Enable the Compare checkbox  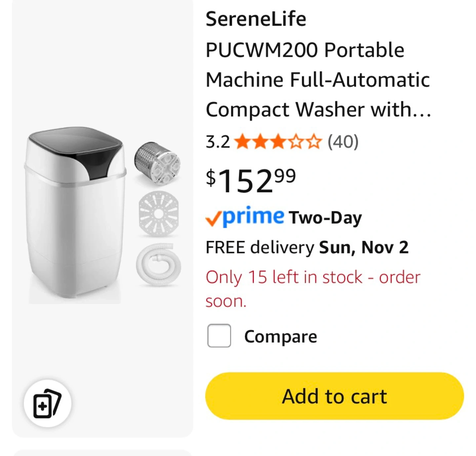(x=219, y=336)
